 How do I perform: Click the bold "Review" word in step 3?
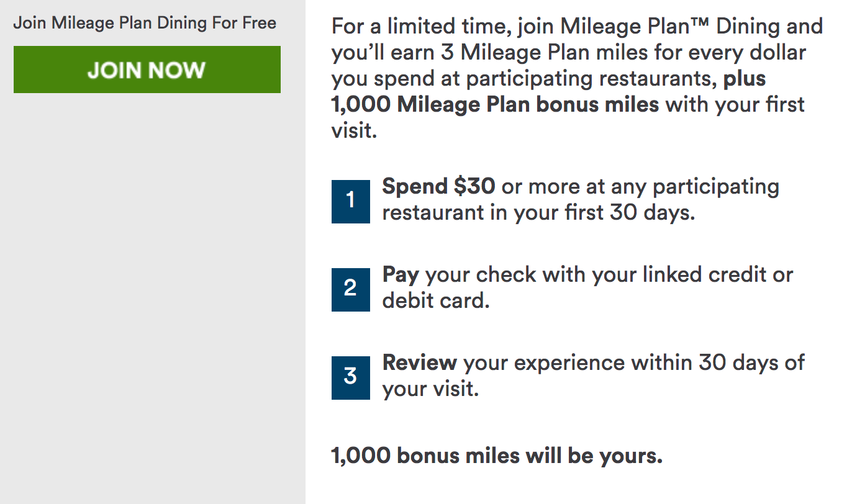tap(419, 362)
